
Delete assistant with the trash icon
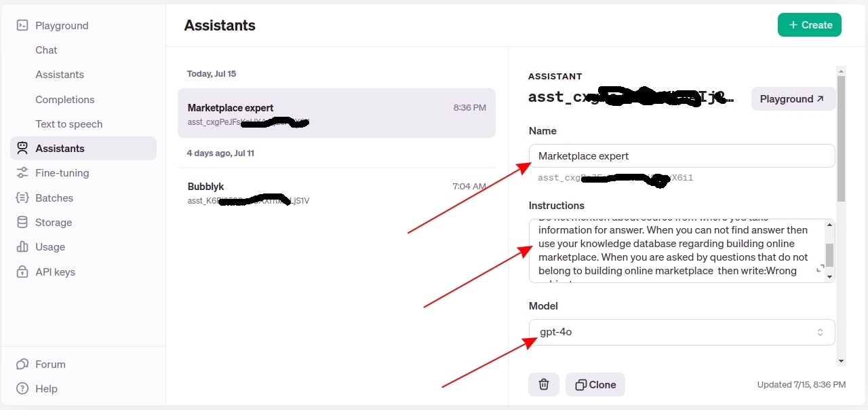tap(543, 385)
